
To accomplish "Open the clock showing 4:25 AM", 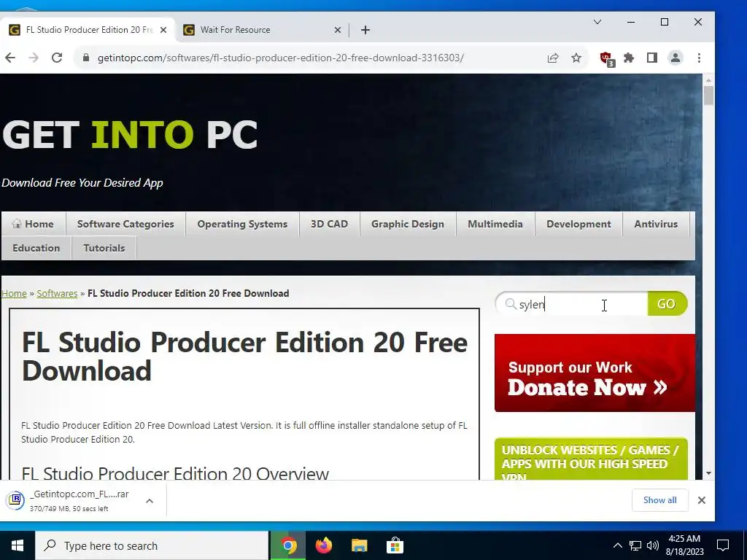I will point(685,545).
